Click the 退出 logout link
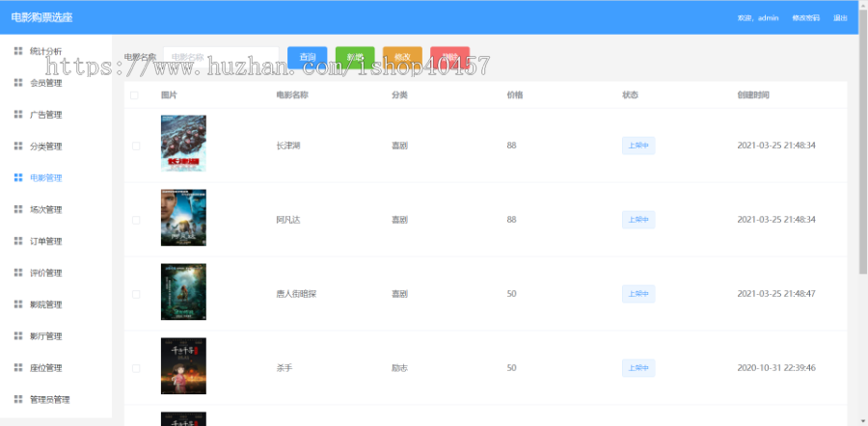 click(x=840, y=17)
